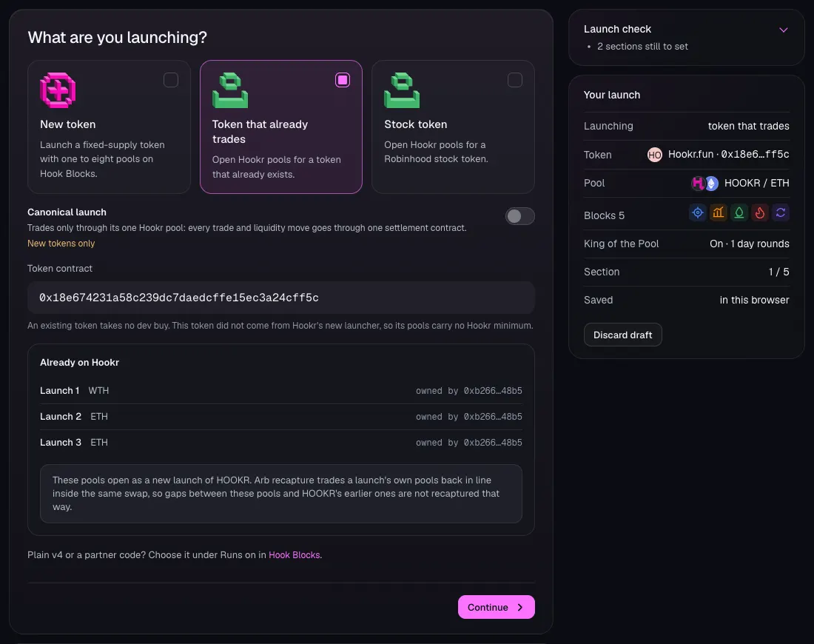Image resolution: width=814 pixels, height=644 pixels.
Task: Click the 'Already on Hookr' heading
Action: tap(79, 363)
